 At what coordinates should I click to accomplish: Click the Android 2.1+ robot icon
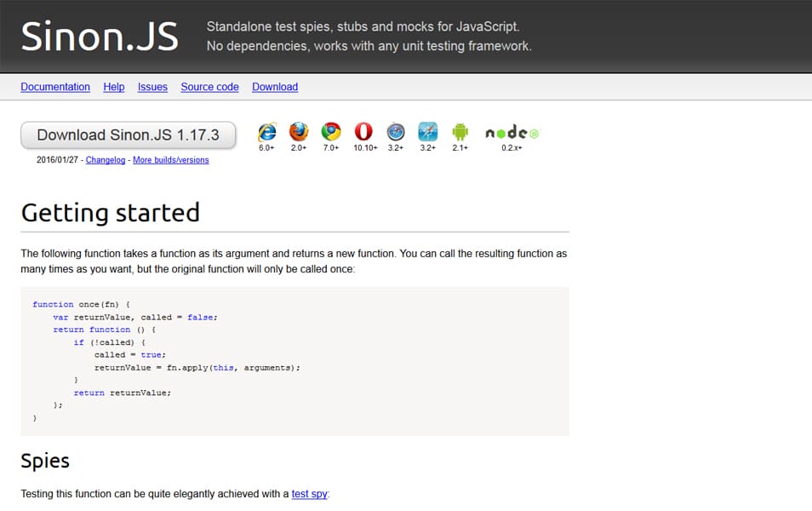pyautogui.click(x=460, y=132)
